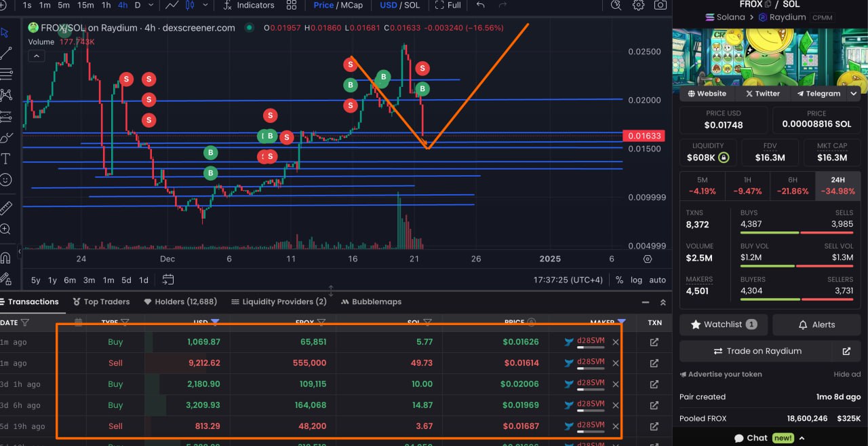Viewport: 868px width, 446px height.
Task: Switch chart denomination to SOL
Action: click(412, 5)
